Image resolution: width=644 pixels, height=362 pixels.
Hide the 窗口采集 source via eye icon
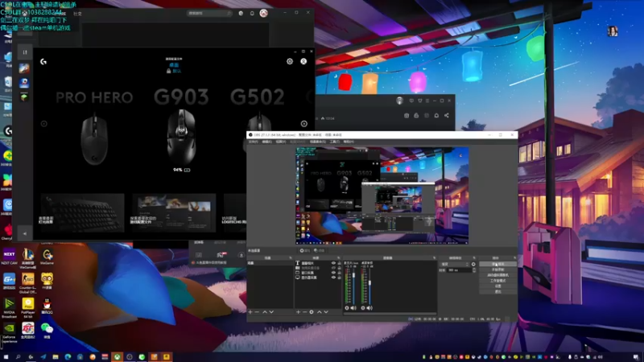click(x=333, y=273)
